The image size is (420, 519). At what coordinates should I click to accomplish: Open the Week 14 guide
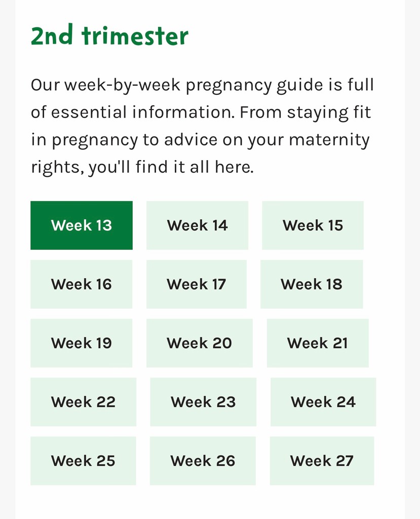pyautogui.click(x=197, y=226)
